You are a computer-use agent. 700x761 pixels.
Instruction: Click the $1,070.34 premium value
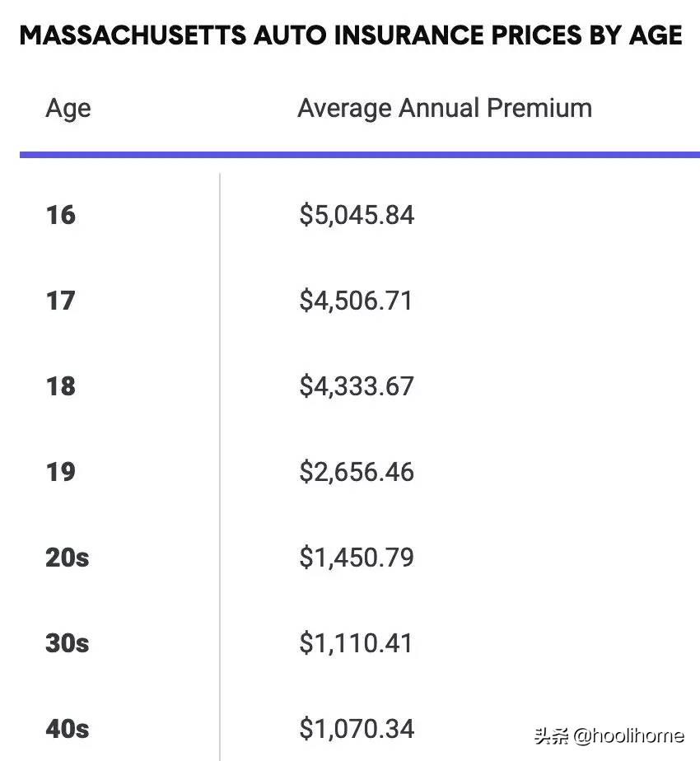click(356, 730)
